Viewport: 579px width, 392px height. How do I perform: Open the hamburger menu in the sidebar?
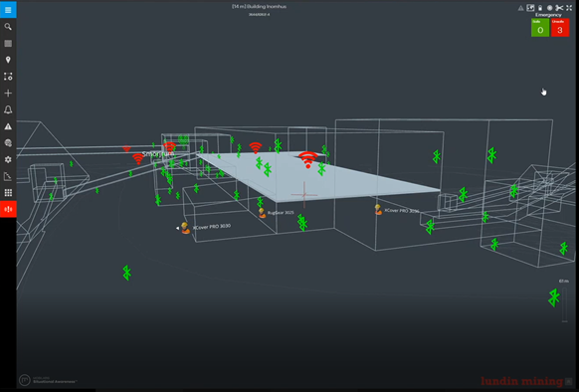tap(8, 10)
